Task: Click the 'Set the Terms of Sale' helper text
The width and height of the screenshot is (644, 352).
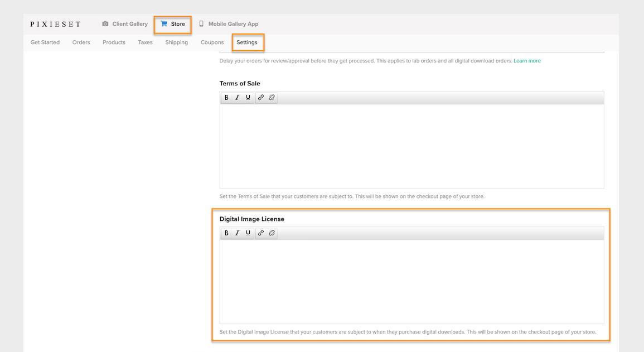Action: [352, 196]
